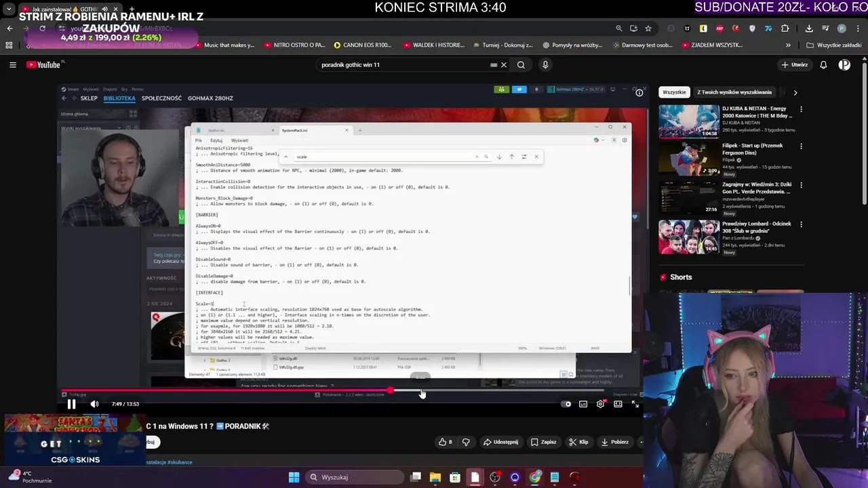Click the Zapisz save button
Viewport: 868px width, 488px height.
click(543, 442)
